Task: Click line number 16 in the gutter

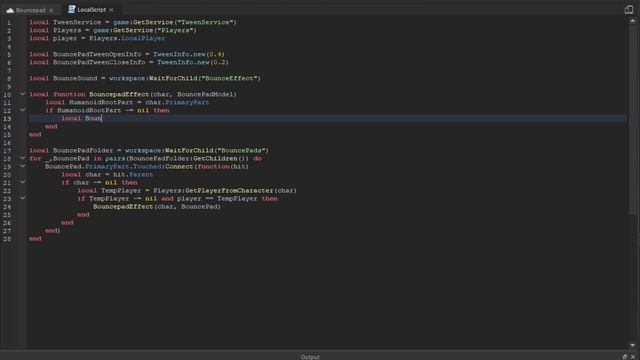Action: (7, 143)
